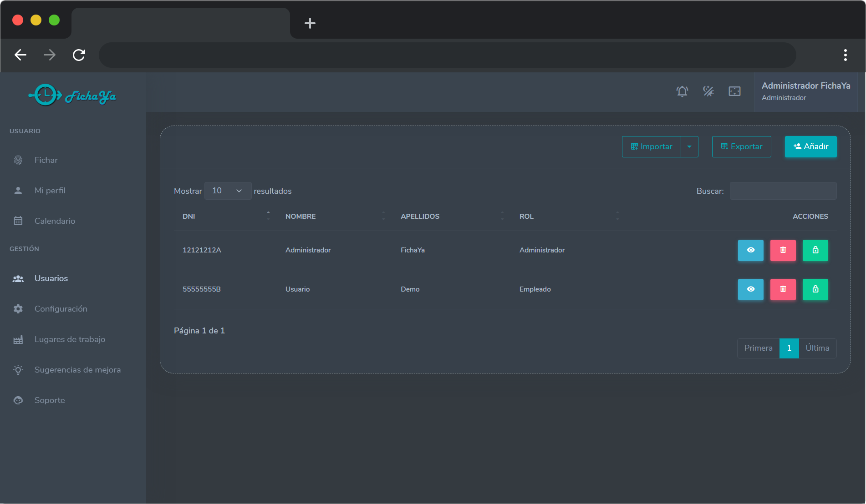The image size is (866, 504).
Task: Enter fullscreen mode via header icon
Action: click(x=734, y=91)
